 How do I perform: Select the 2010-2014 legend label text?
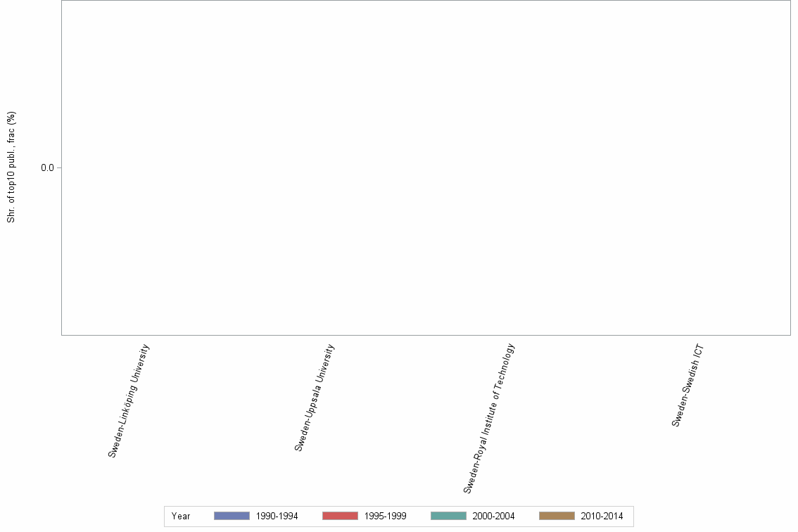click(602, 516)
